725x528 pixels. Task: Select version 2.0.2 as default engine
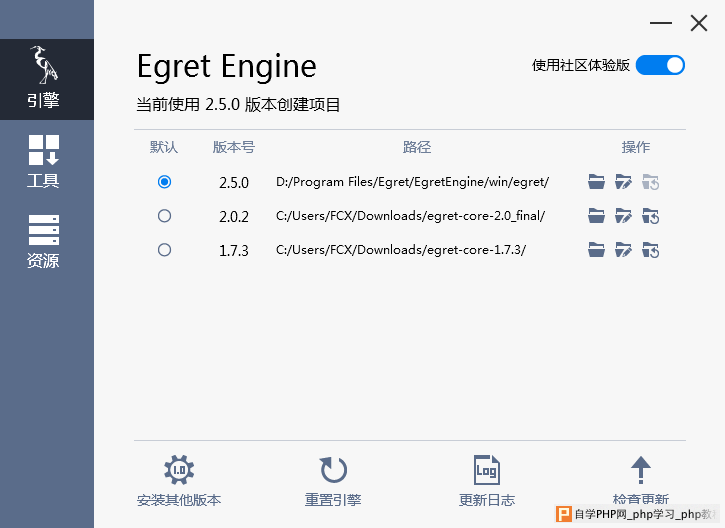[164, 216]
